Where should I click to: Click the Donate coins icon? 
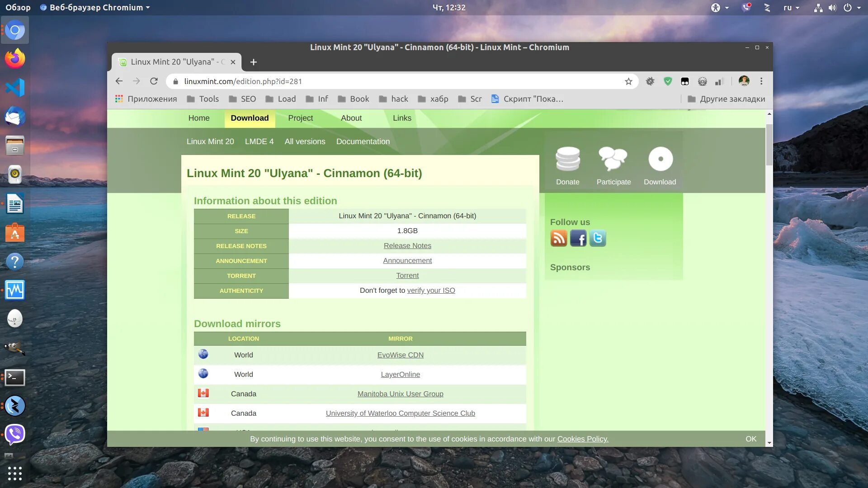pos(567,159)
